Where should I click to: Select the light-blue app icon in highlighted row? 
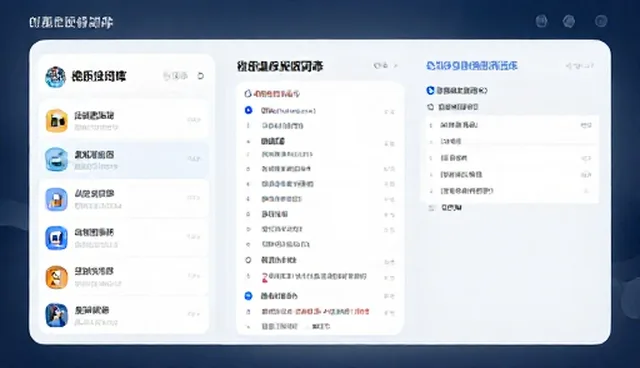point(56,160)
